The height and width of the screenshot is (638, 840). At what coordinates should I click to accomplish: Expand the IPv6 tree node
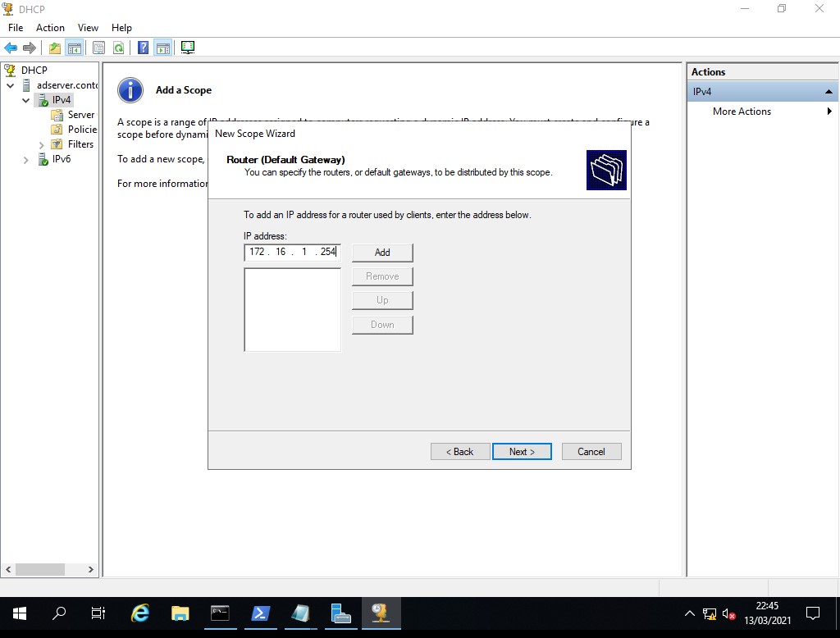pyautogui.click(x=26, y=160)
